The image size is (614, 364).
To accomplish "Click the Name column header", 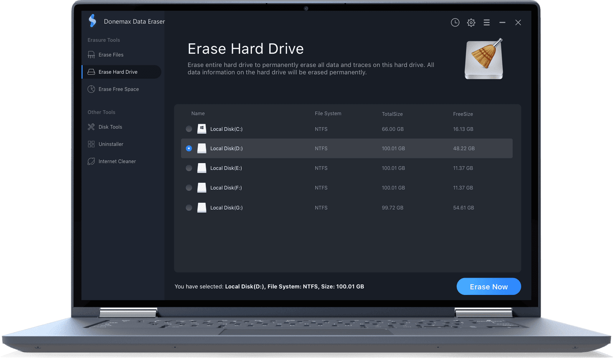I will [198, 114].
